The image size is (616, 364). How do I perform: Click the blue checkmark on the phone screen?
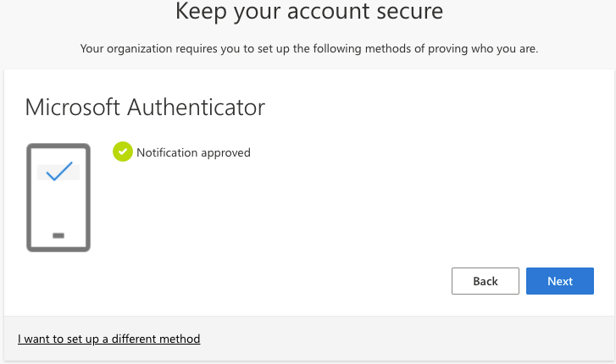[58, 173]
